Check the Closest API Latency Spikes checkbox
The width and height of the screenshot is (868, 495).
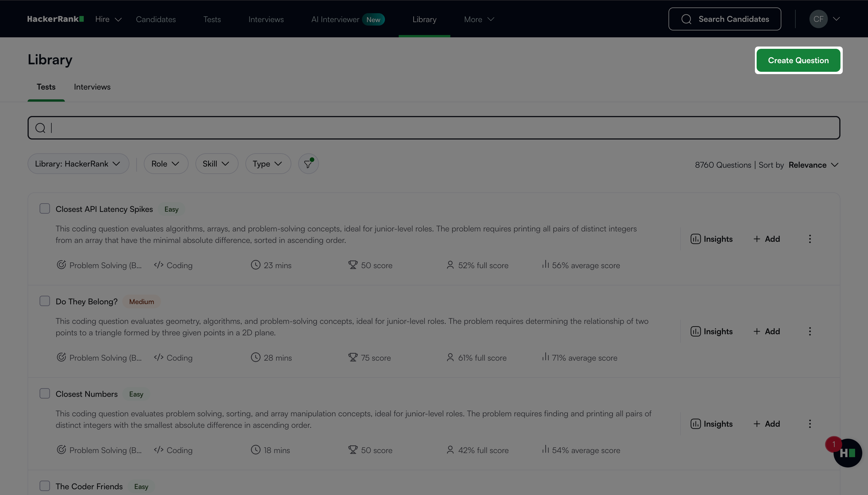[x=44, y=208]
